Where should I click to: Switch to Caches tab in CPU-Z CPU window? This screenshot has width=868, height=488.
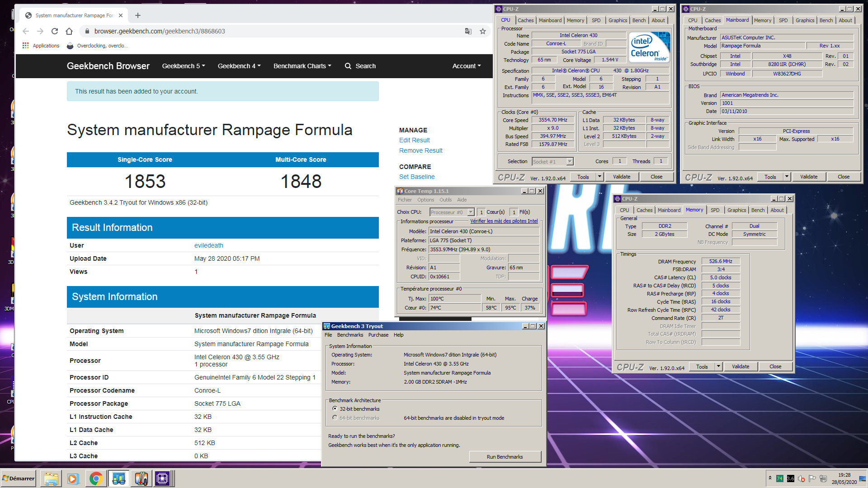525,20
